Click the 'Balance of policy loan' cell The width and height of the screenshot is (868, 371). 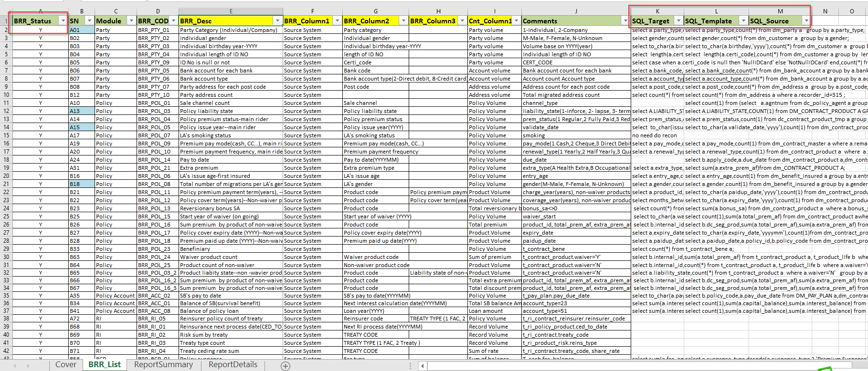pyautogui.click(x=231, y=311)
